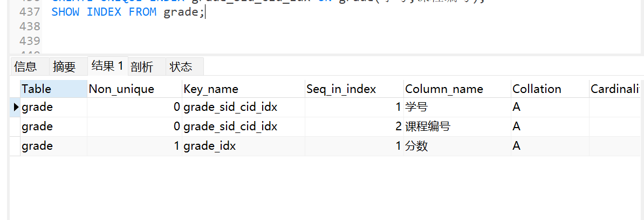Open the 状态 tab

(x=181, y=66)
